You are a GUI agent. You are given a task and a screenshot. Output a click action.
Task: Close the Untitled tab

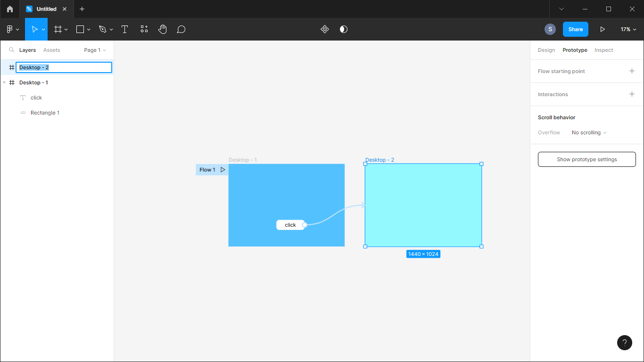65,9
